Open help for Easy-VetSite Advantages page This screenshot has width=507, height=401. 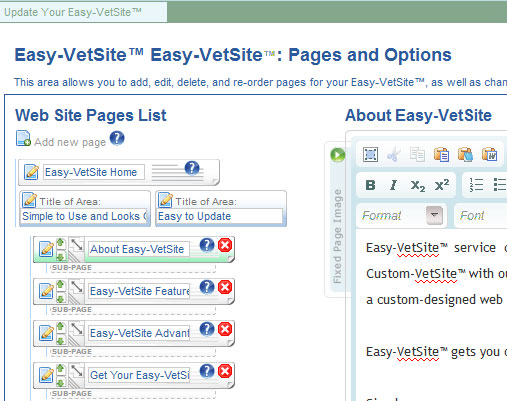pyautogui.click(x=207, y=329)
